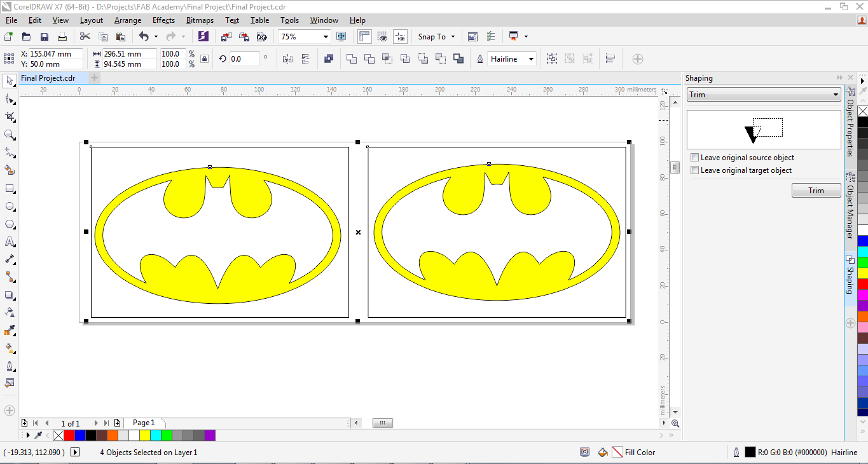Toggle the lock ratio padlock
868x464 pixels.
tap(204, 59)
